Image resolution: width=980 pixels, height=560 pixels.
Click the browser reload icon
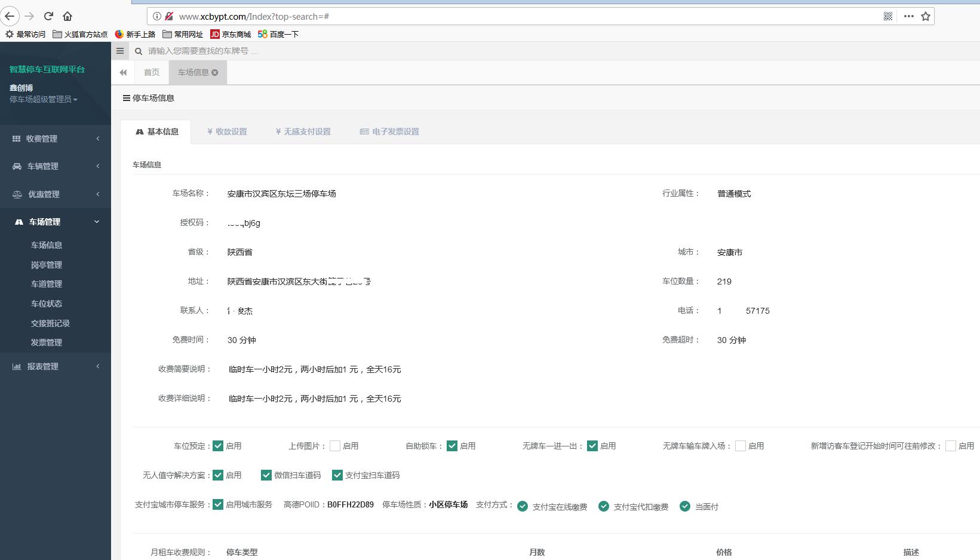(x=49, y=16)
